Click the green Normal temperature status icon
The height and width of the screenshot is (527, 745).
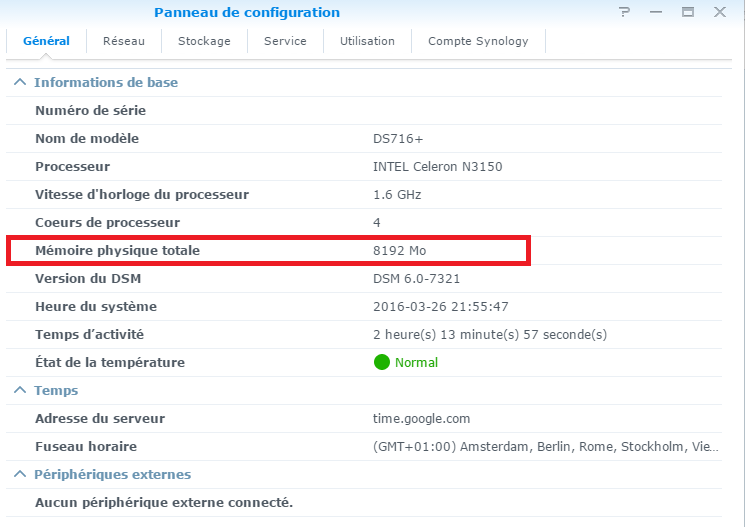pyautogui.click(x=381, y=362)
